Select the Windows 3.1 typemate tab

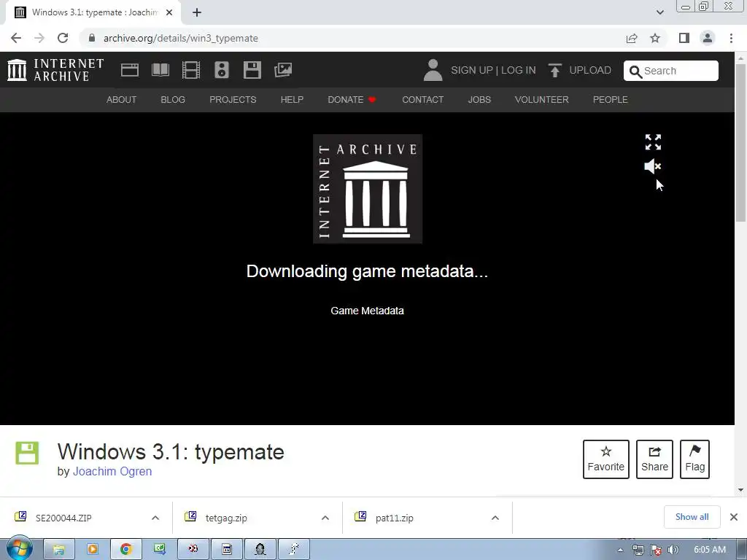point(94,13)
